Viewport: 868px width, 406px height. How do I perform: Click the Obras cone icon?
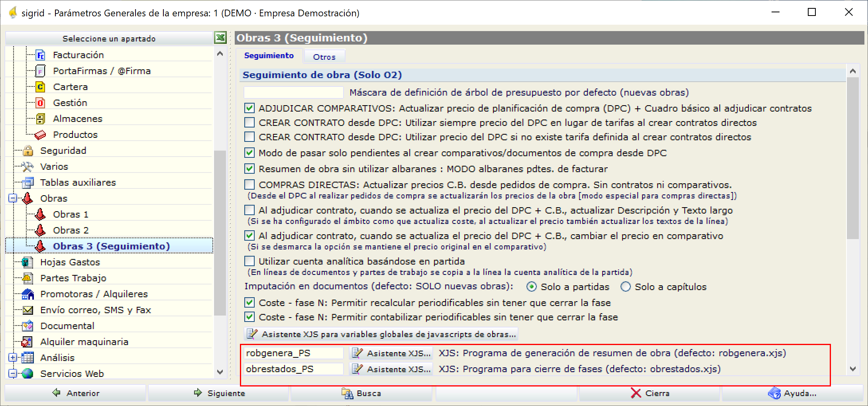point(28,198)
